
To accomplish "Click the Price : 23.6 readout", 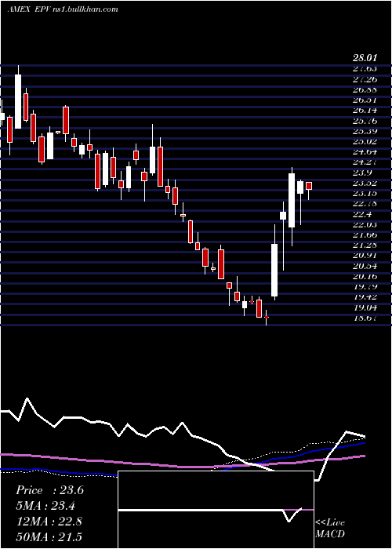I will (x=49, y=490).
